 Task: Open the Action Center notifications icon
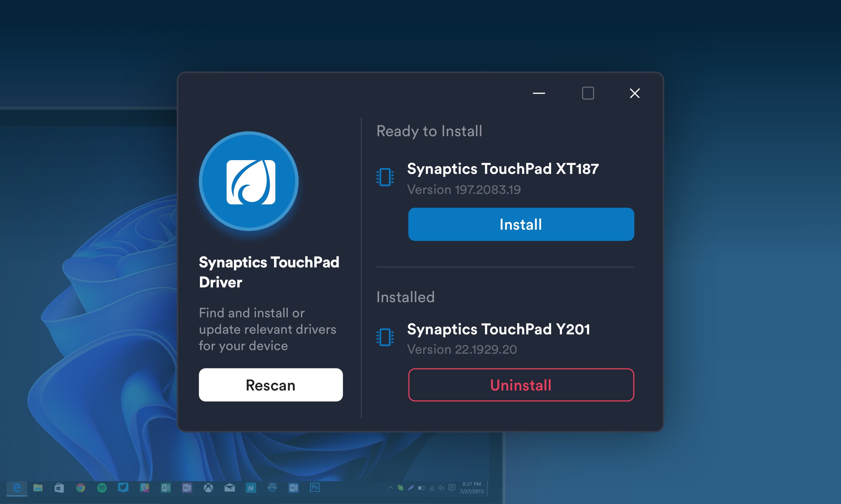click(451, 488)
